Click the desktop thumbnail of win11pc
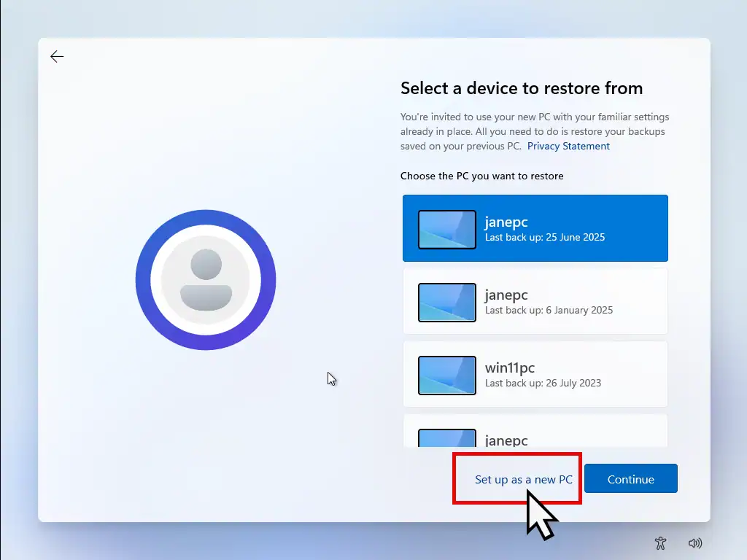The height and width of the screenshot is (560, 747). point(447,375)
